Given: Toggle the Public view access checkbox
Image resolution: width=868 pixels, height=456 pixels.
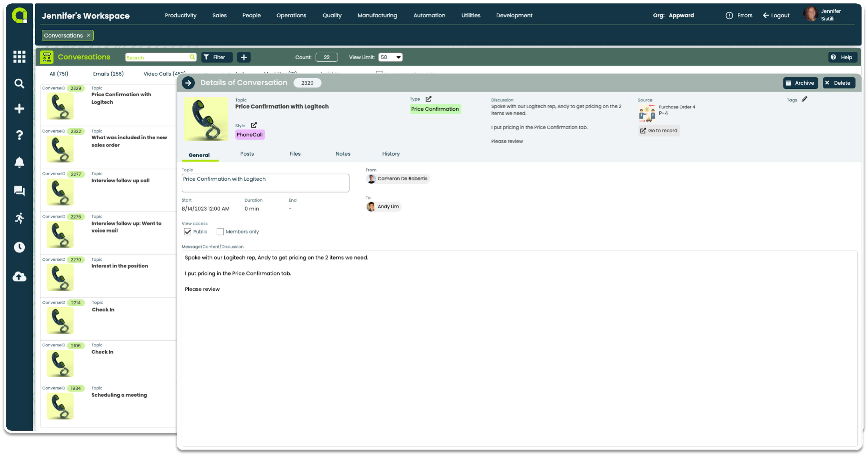Looking at the screenshot, I should pyautogui.click(x=187, y=232).
